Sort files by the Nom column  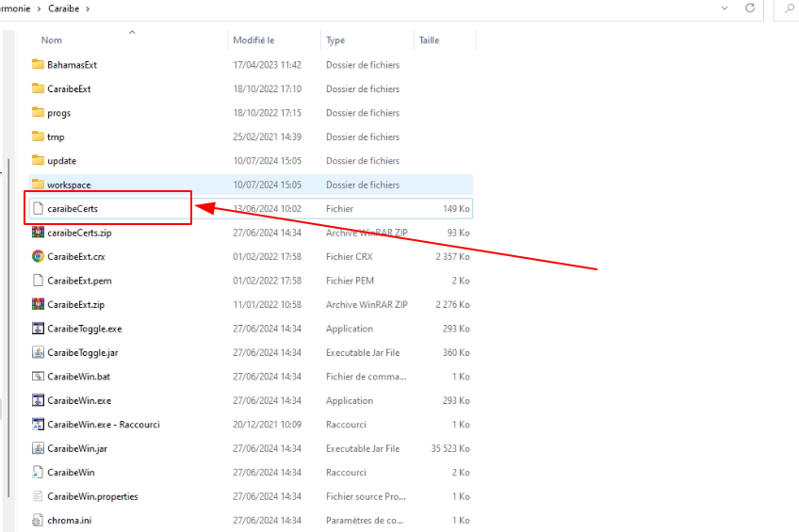click(52, 40)
